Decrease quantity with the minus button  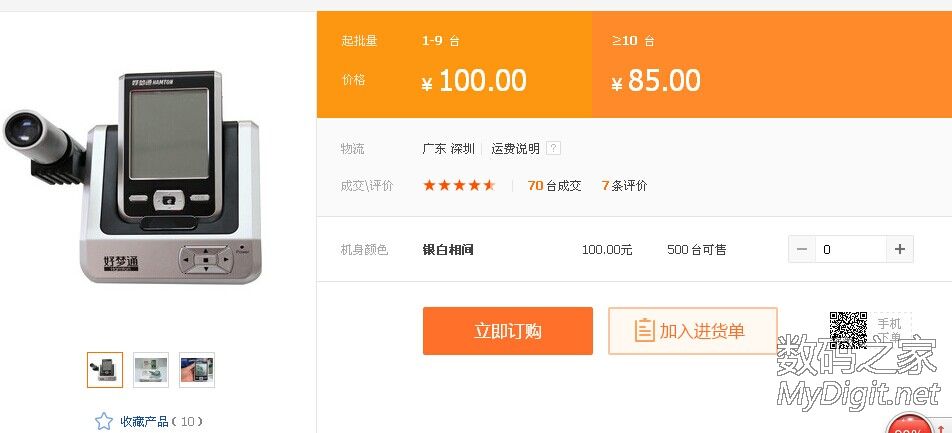point(802,249)
